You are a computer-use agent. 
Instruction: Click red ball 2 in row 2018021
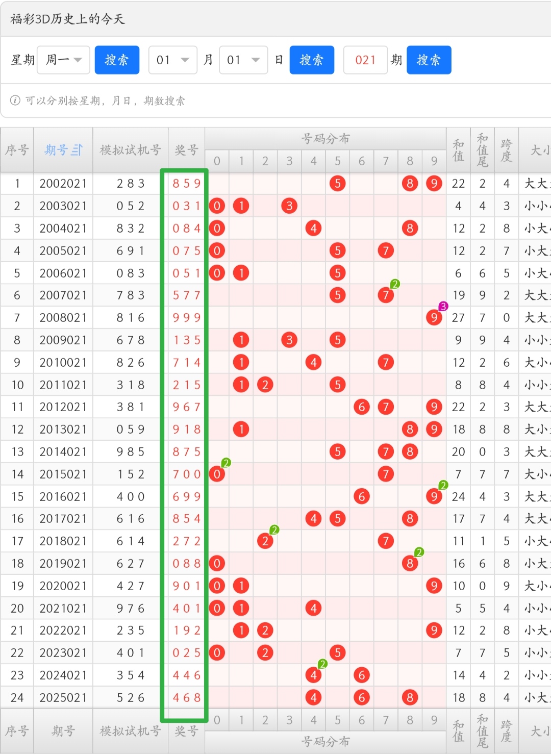click(265, 541)
